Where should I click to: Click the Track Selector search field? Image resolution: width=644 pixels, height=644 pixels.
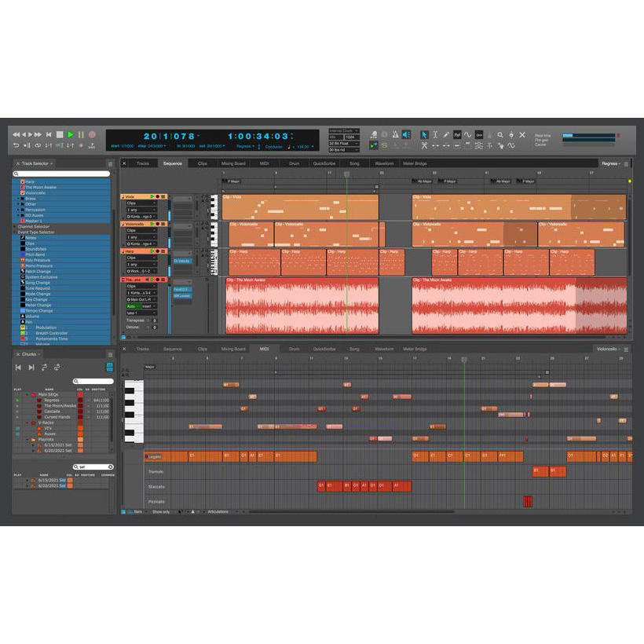tap(61, 174)
